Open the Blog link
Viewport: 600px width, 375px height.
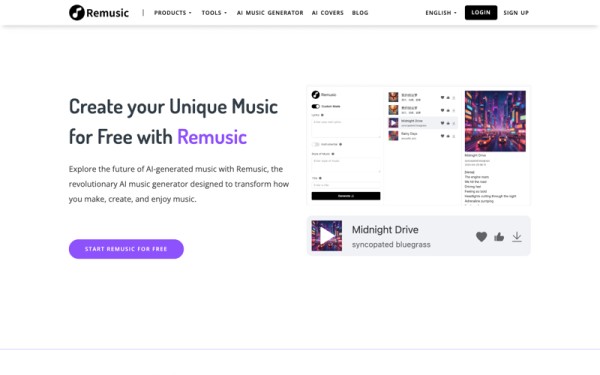point(360,13)
